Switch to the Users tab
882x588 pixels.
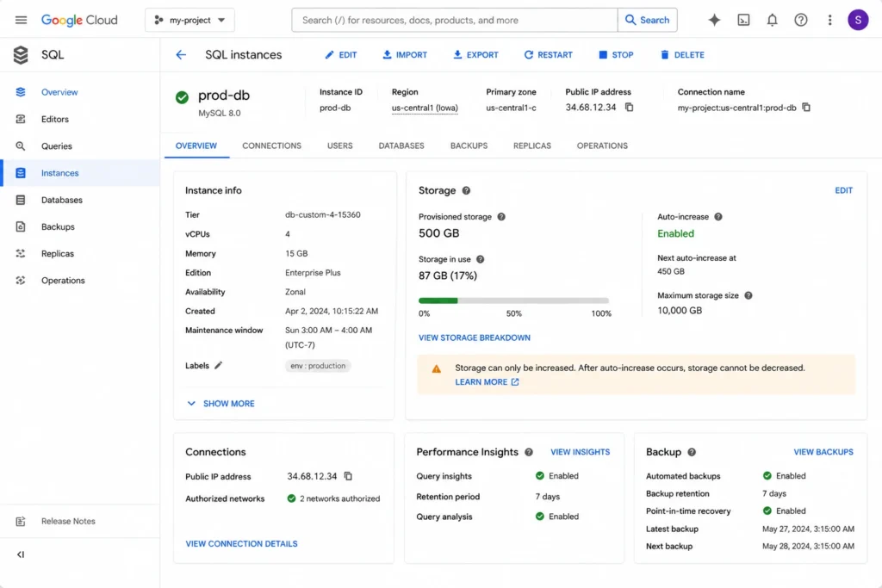tap(339, 145)
